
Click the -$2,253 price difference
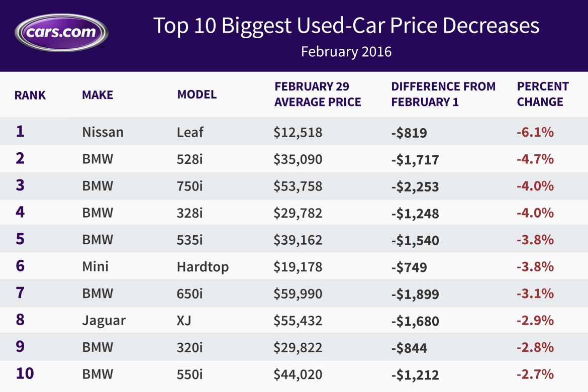415,186
